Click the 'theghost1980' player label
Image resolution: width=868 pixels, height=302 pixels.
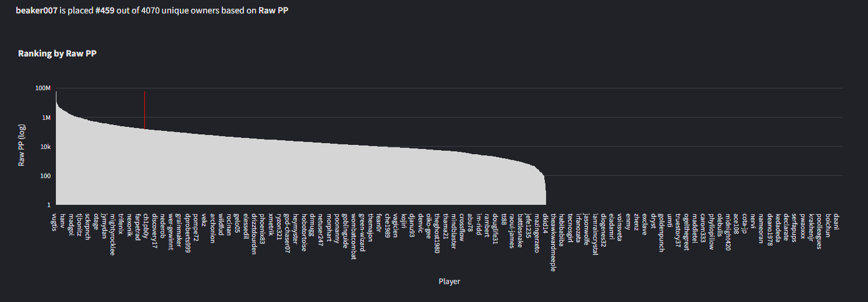point(437,233)
